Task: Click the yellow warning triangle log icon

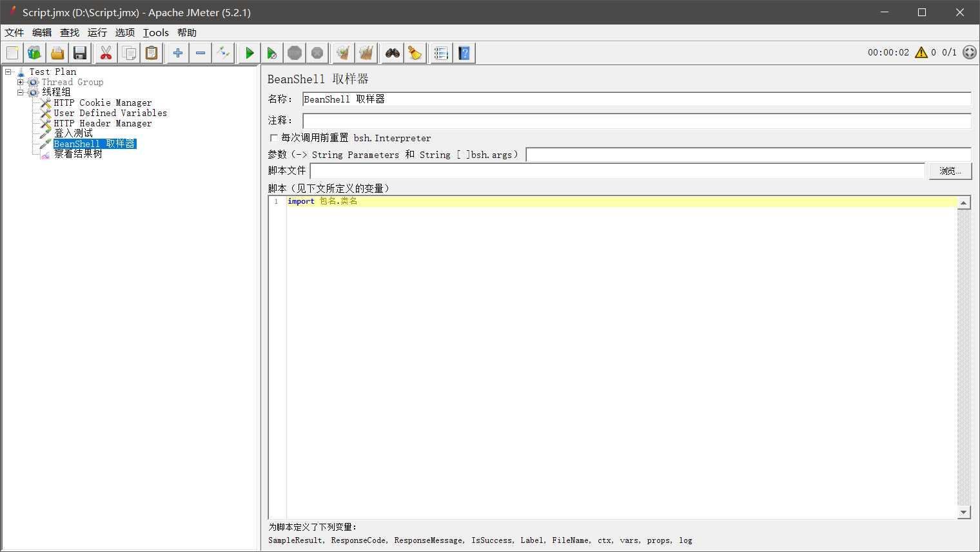Action: (x=921, y=52)
